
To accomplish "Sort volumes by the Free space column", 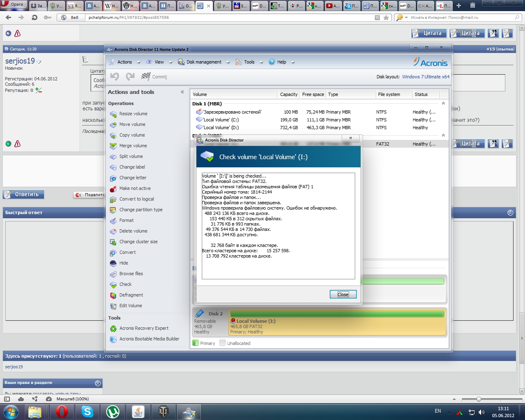I will 313,94.
